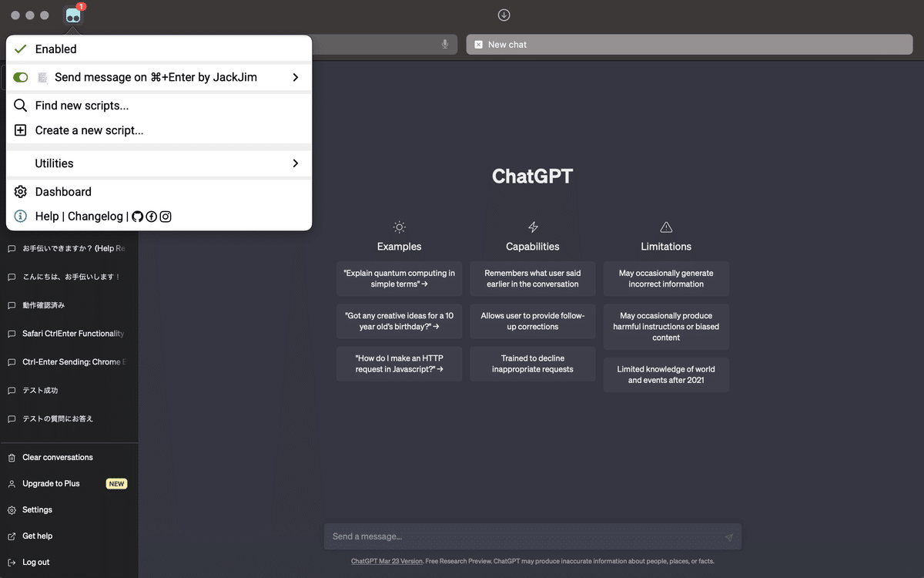Click the plus icon next to Create a new script
The height and width of the screenshot is (578, 924).
[21, 130]
